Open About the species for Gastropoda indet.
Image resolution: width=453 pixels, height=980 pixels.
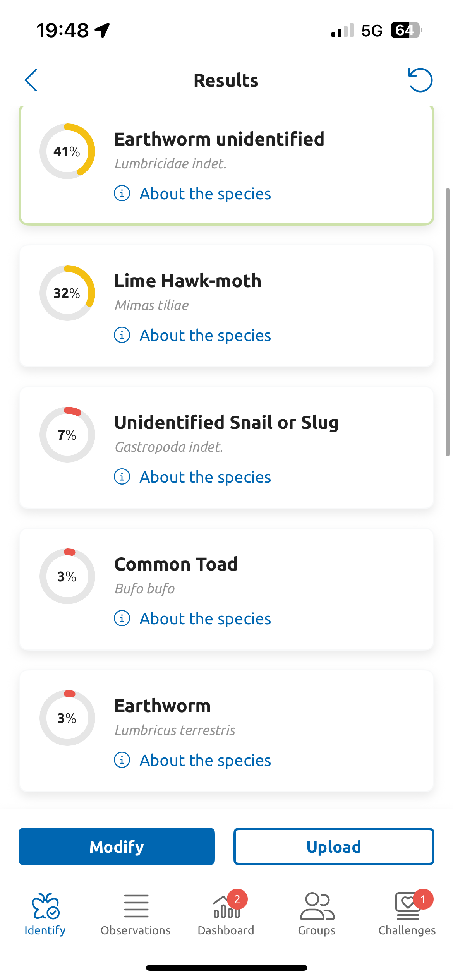[x=205, y=477]
